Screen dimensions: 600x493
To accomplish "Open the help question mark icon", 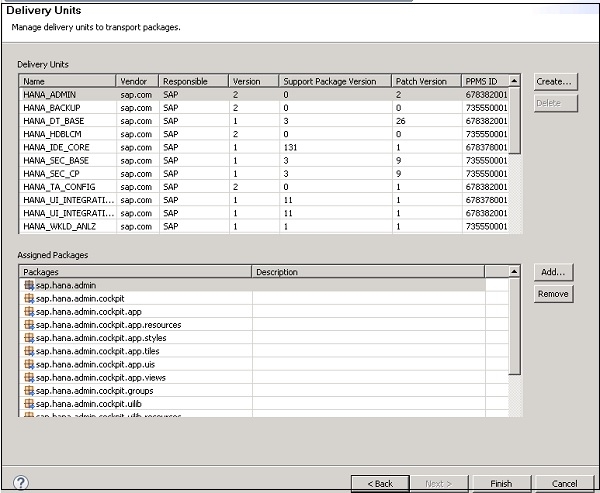I will [21, 483].
